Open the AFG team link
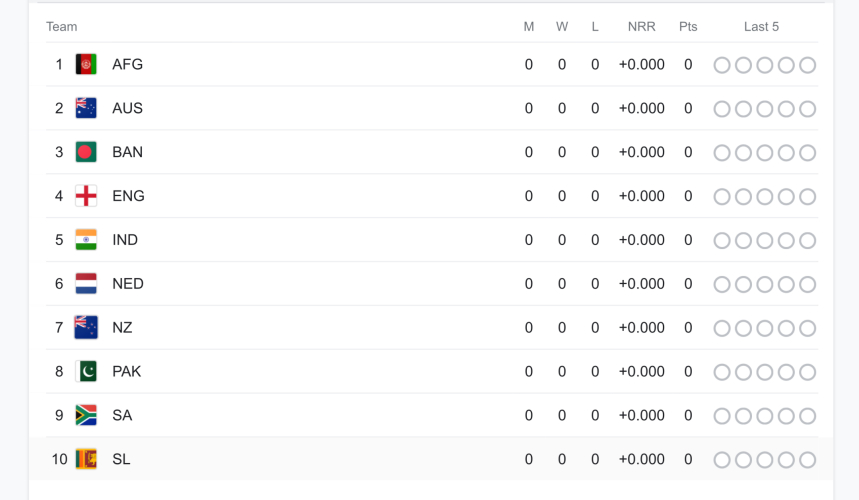Screen dimensions: 859x500 (x=127, y=65)
